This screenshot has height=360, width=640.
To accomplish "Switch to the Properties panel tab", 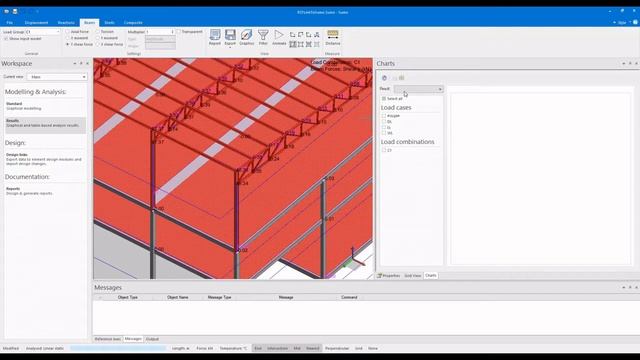I will click(389, 276).
